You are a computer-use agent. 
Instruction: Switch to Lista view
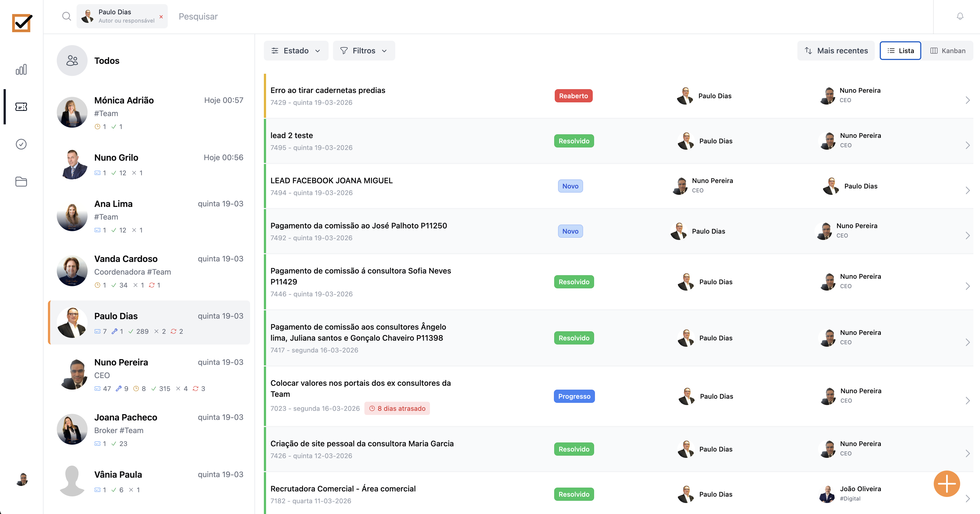click(900, 51)
